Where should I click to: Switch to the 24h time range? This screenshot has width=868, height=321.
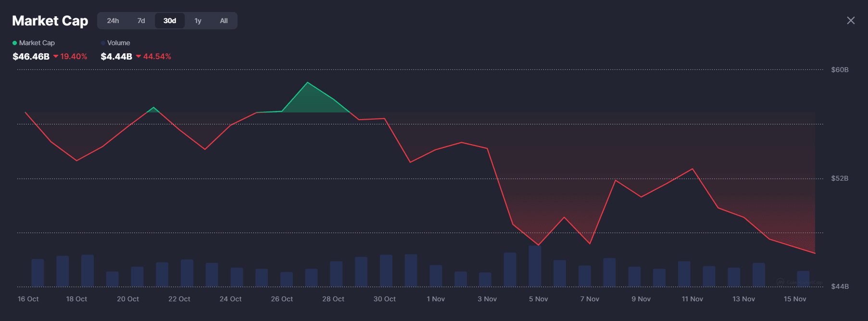113,21
